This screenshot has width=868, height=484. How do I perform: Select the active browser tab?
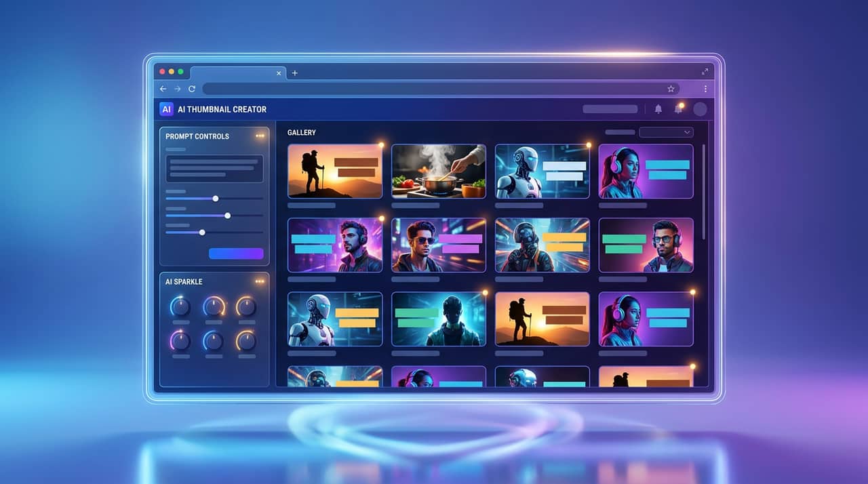point(237,73)
